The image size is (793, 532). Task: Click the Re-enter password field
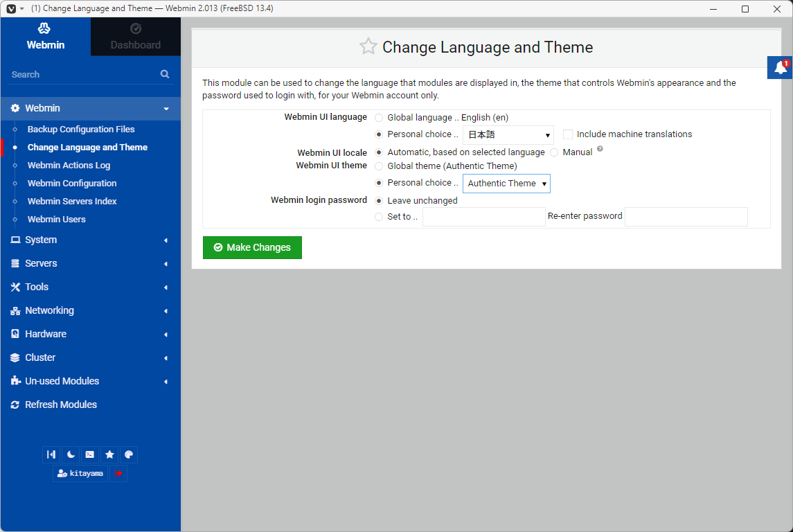686,216
